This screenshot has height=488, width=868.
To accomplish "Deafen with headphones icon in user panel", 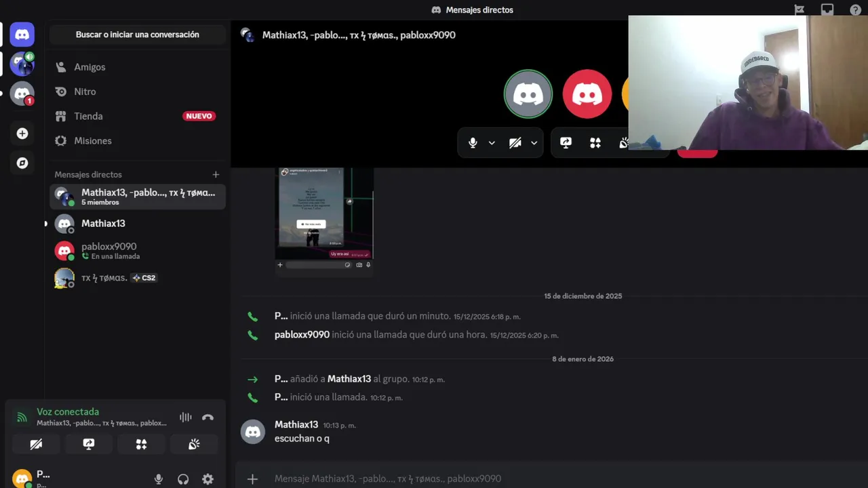I will [183, 479].
